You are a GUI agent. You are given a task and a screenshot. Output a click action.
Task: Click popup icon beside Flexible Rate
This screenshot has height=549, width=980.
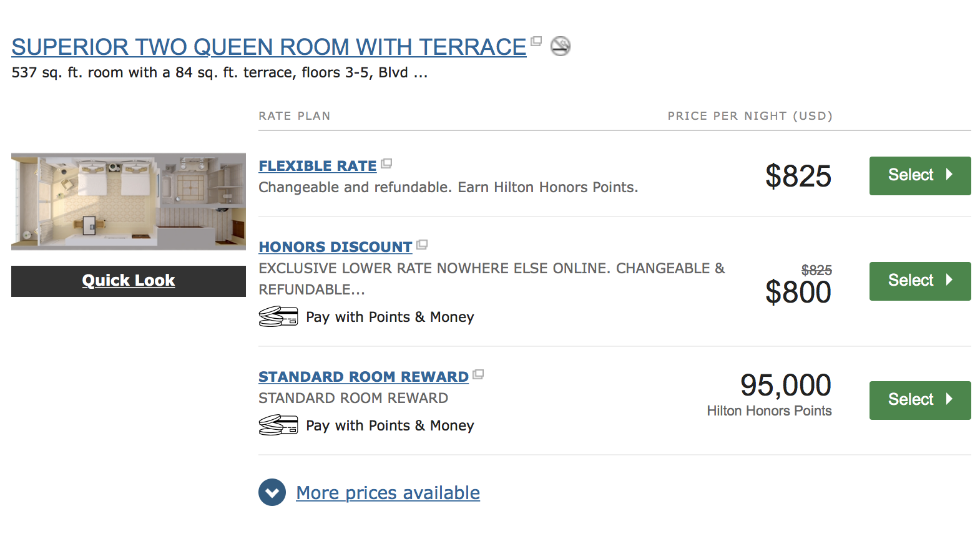pos(386,163)
